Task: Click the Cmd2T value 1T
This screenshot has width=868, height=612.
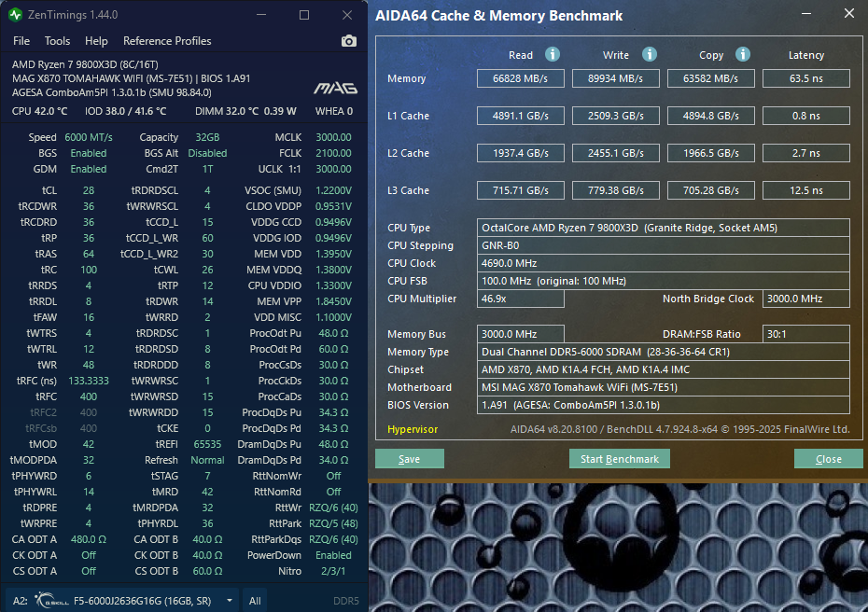Action: [207, 169]
